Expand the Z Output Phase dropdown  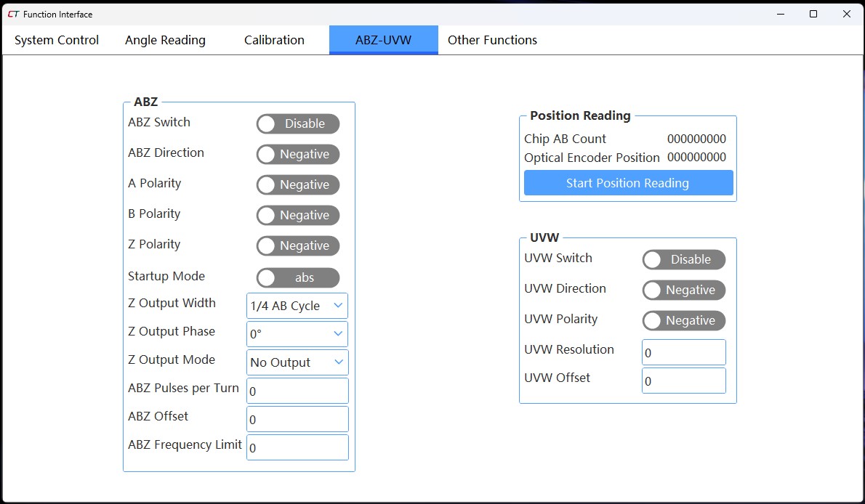coord(297,334)
